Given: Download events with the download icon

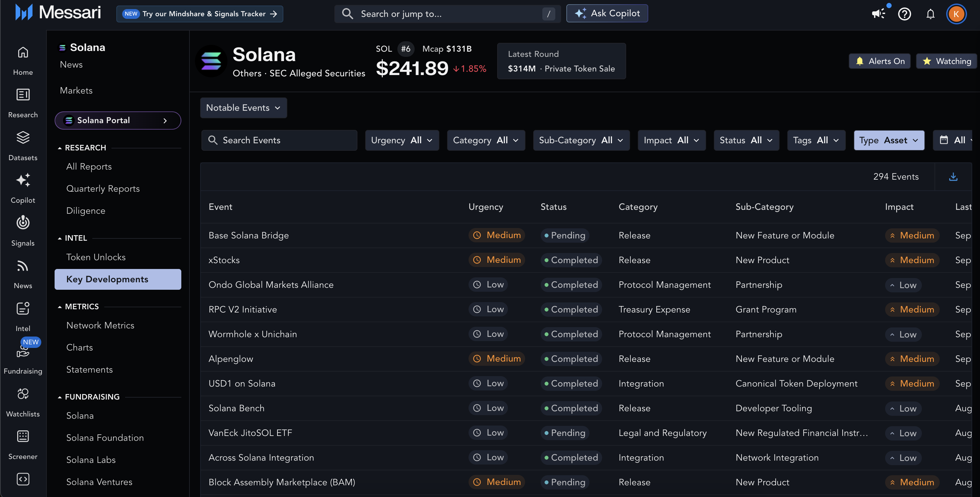Looking at the screenshot, I should tap(953, 176).
